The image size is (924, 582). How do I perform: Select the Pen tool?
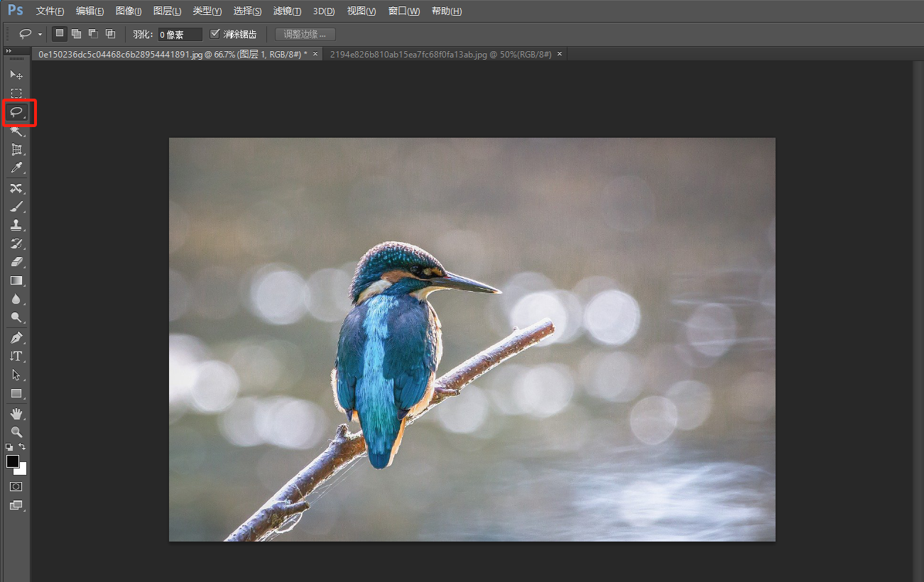click(x=16, y=337)
